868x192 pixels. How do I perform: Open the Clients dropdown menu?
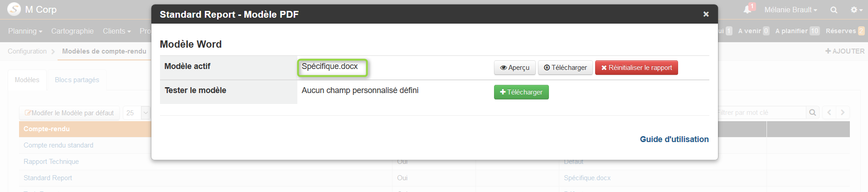click(116, 31)
